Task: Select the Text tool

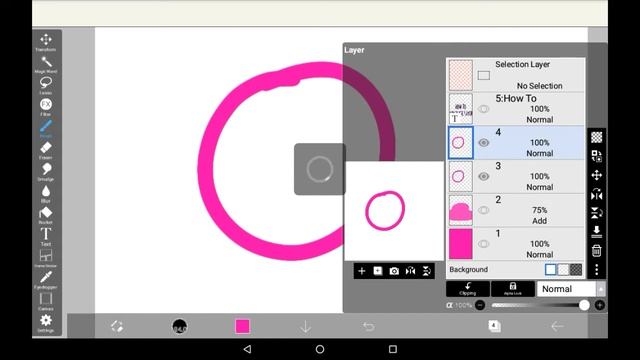Action: click(x=46, y=237)
